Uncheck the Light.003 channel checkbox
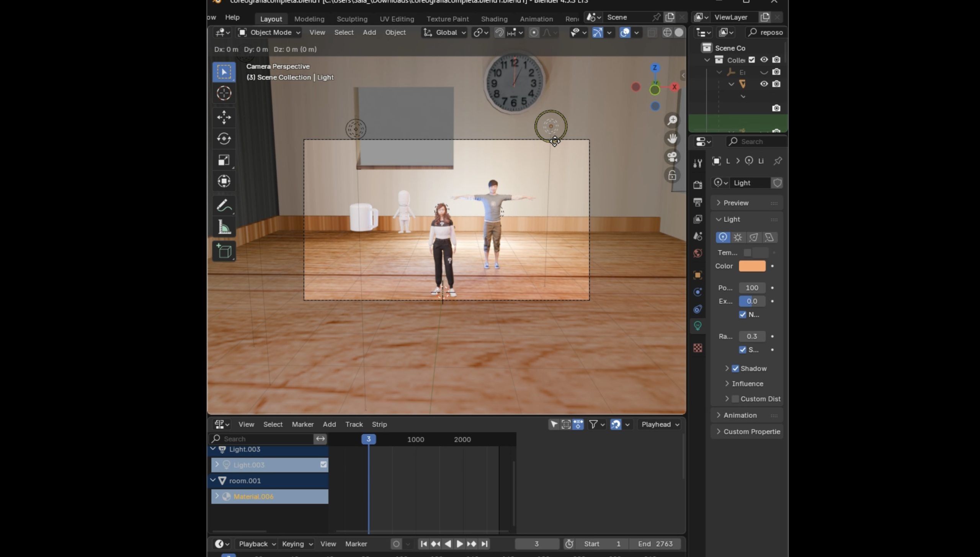The width and height of the screenshot is (980, 557). [x=323, y=464]
